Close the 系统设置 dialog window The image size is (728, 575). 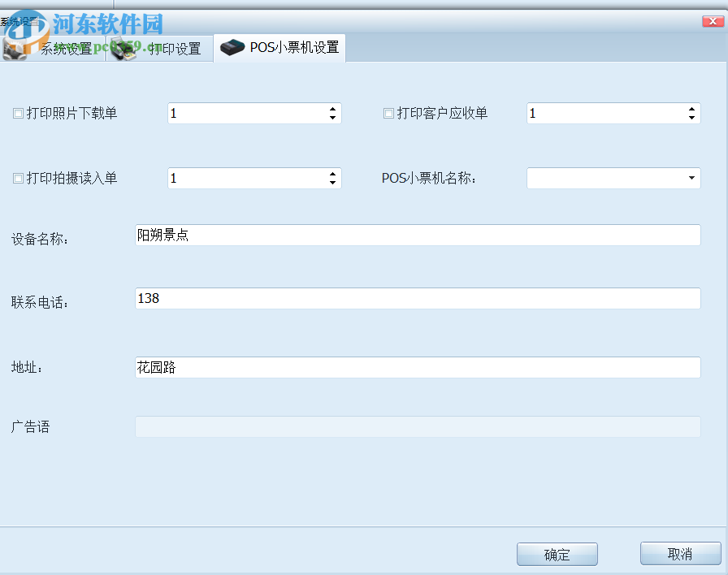713,20
